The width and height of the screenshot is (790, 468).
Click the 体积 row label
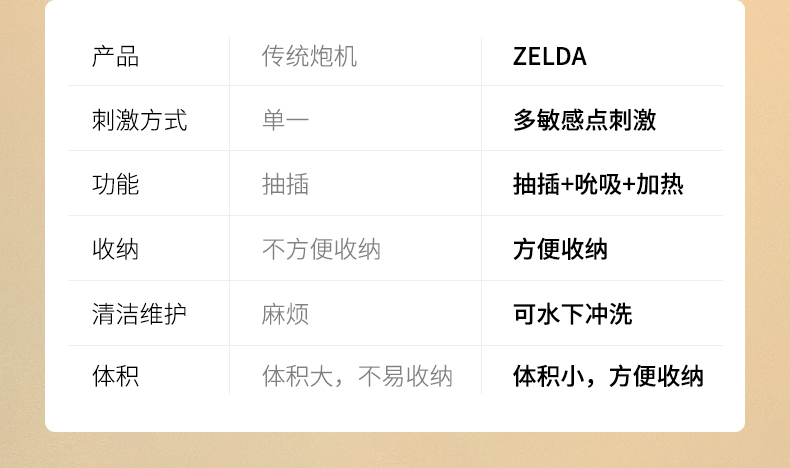tap(115, 377)
